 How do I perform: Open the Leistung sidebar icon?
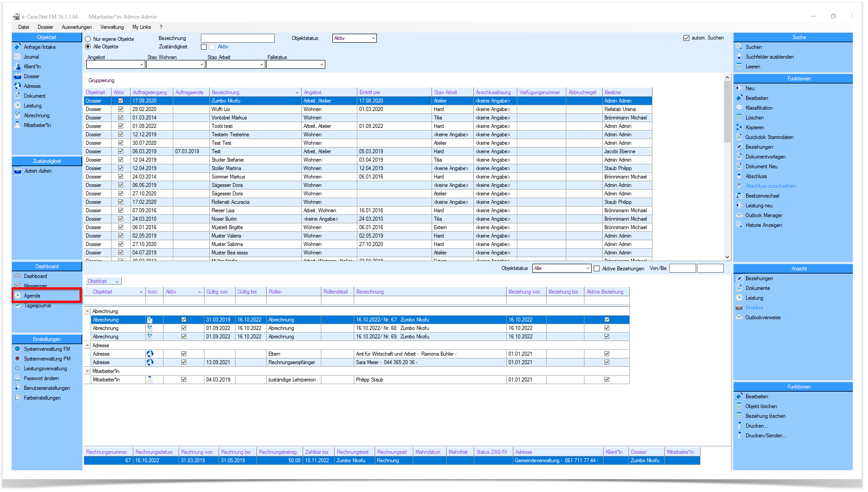click(x=17, y=106)
